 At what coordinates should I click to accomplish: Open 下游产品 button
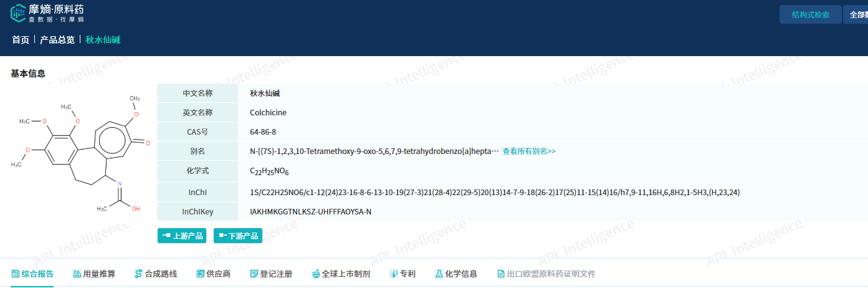coord(238,236)
